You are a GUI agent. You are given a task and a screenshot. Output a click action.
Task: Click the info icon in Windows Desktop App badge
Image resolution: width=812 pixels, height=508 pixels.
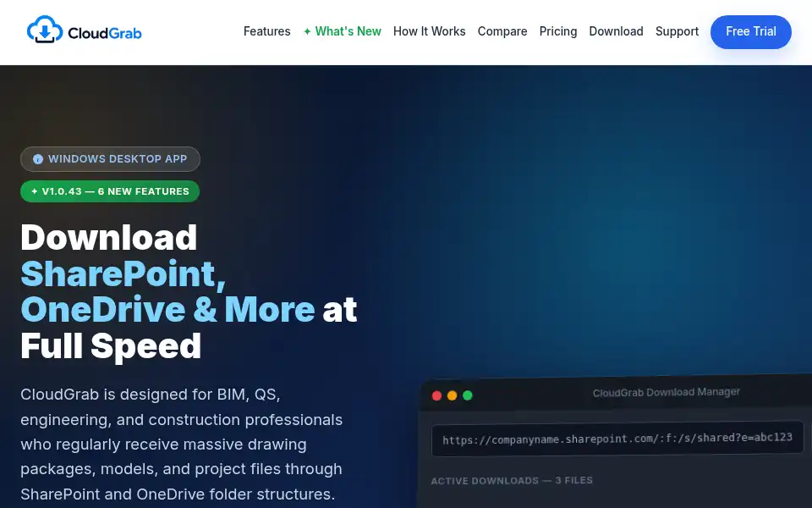point(38,159)
